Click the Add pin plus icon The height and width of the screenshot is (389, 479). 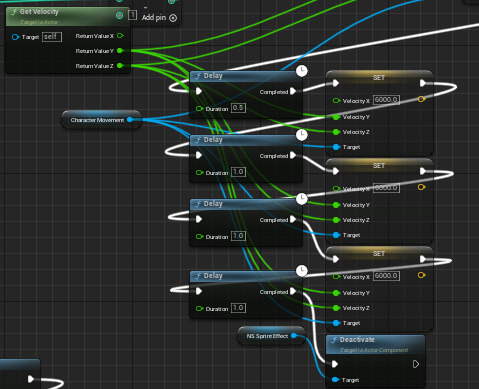tap(173, 18)
